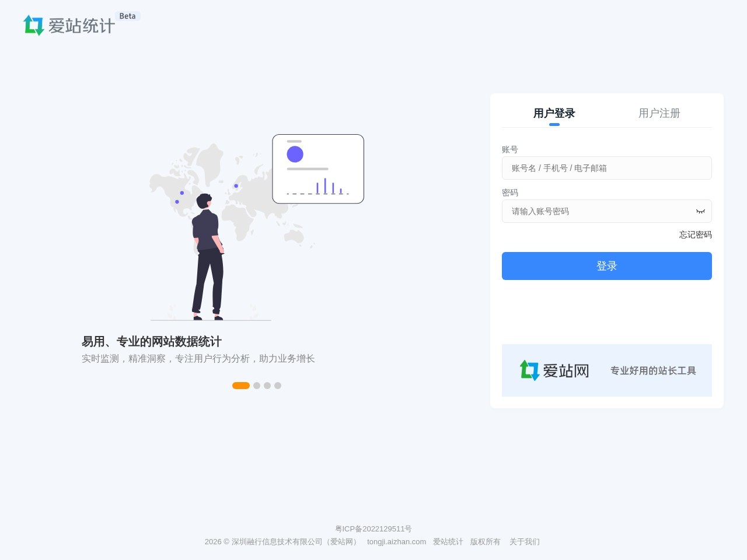Image resolution: width=747 pixels, height=560 pixels.
Task: Click the 粤ICP备2022129511号 record link
Action: pos(373,529)
